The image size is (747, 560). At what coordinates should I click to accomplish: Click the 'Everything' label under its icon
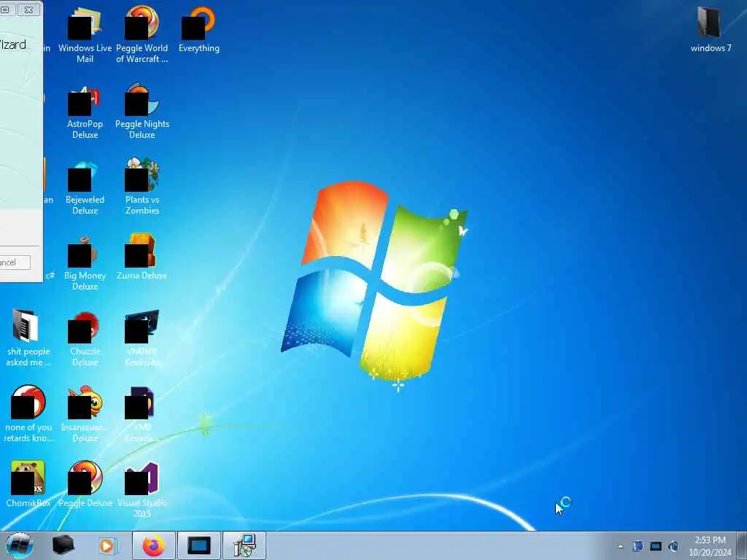tap(198, 48)
